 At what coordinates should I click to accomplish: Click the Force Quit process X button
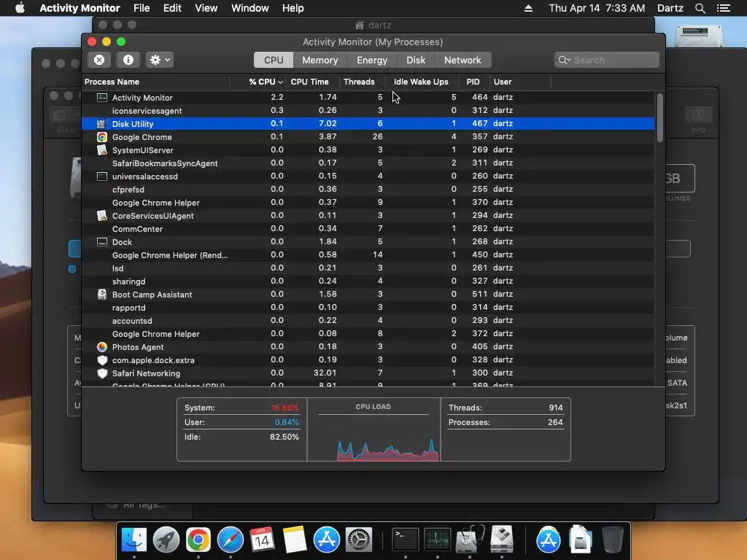click(99, 60)
